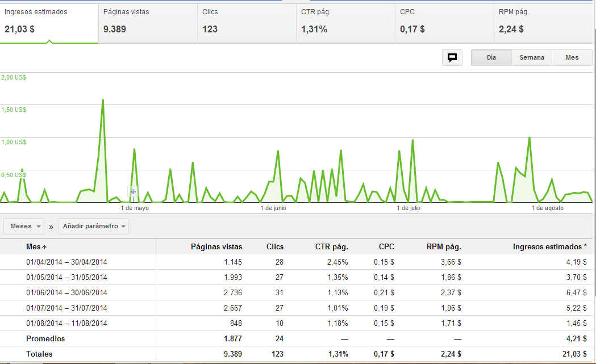This screenshot has height=364, width=596.
Task: Select the Páginas vistas metric tab
Action: click(148, 23)
